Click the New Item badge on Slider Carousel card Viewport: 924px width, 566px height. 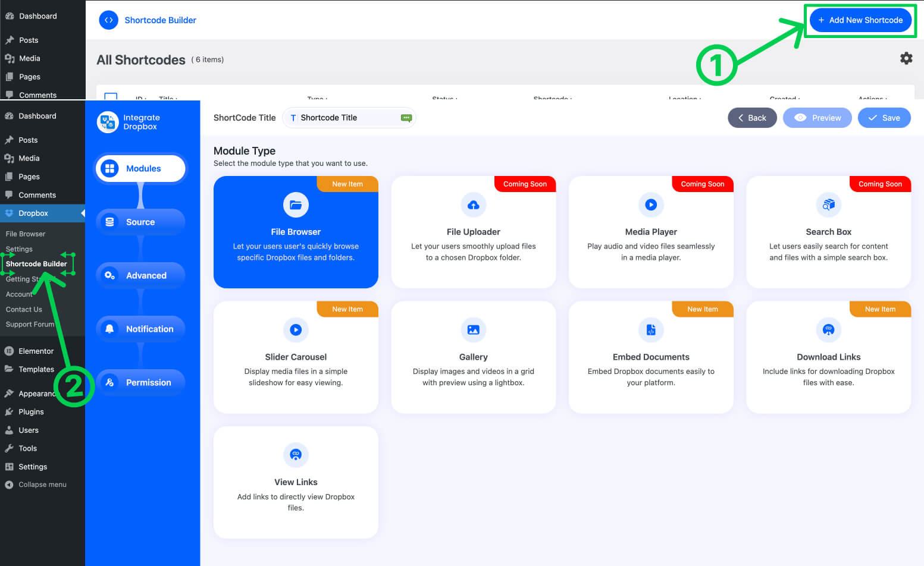[347, 309]
